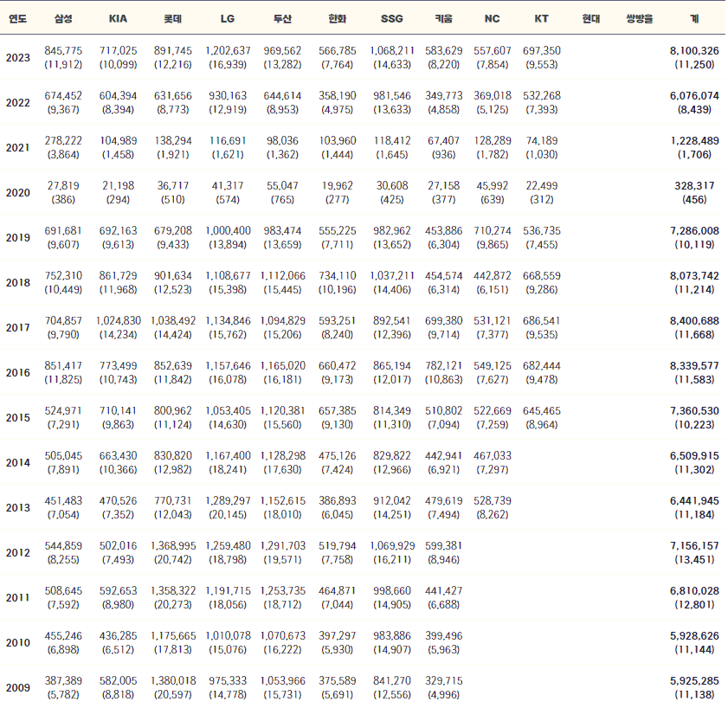Click the 2010 total 5,928,626

click(694, 636)
